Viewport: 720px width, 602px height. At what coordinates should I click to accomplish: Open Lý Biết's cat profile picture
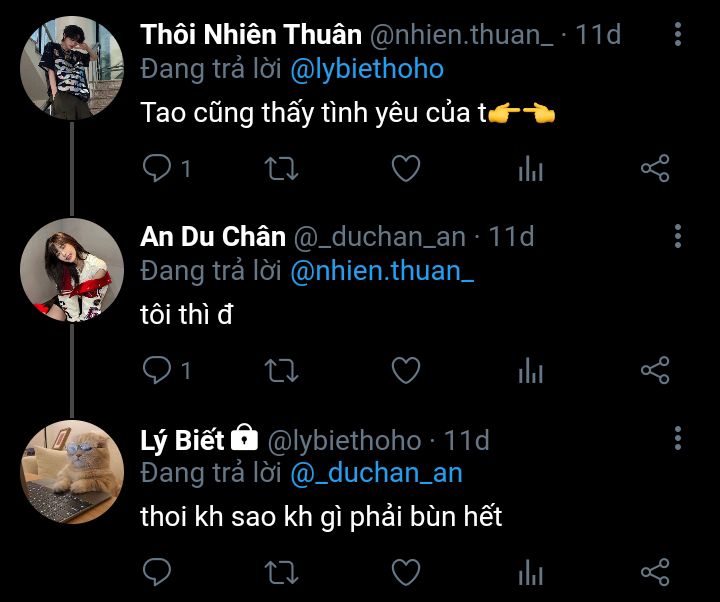(72, 471)
